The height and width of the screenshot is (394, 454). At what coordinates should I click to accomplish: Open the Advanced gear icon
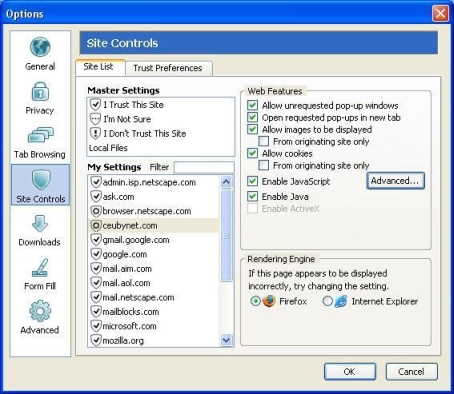tap(40, 311)
